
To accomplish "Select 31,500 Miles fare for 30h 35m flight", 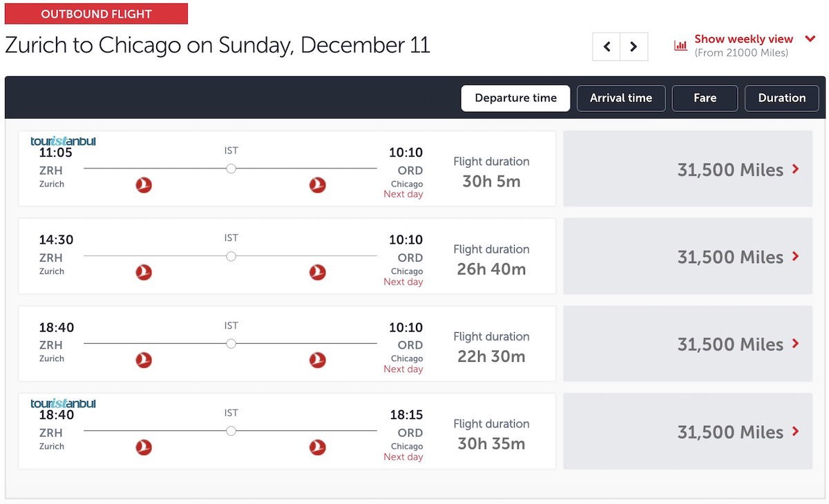I will pyautogui.click(x=688, y=432).
